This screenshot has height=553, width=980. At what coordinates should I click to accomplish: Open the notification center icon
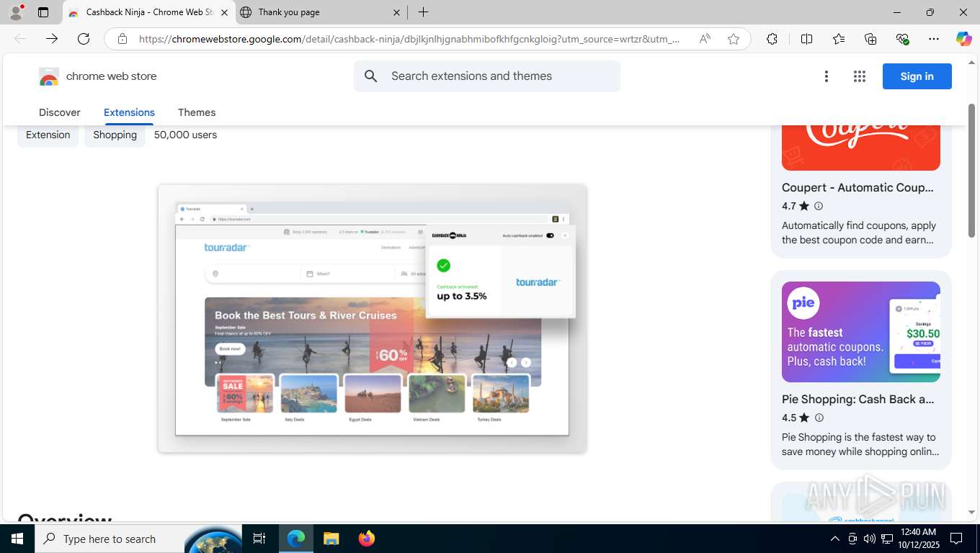(x=956, y=539)
